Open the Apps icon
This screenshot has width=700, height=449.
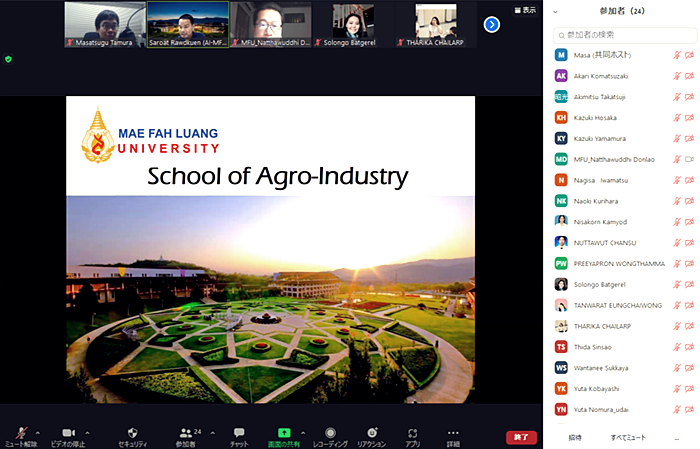click(x=412, y=433)
